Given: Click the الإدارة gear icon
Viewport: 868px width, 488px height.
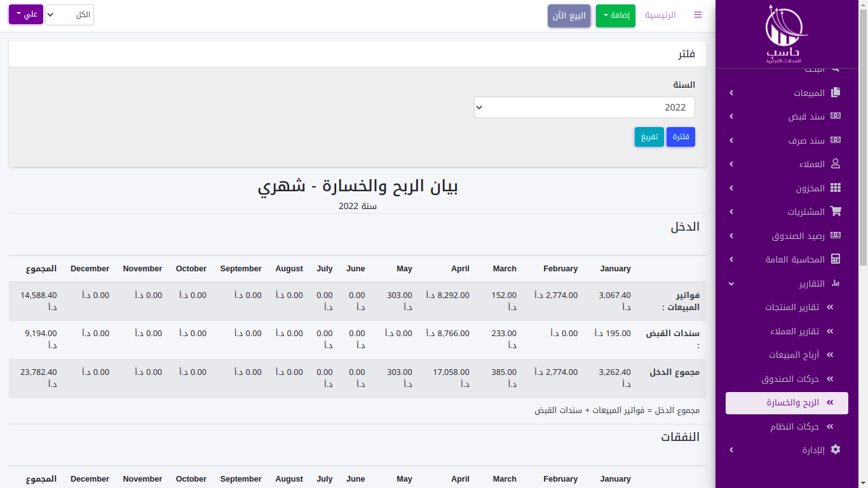Looking at the screenshot, I should (x=836, y=450).
